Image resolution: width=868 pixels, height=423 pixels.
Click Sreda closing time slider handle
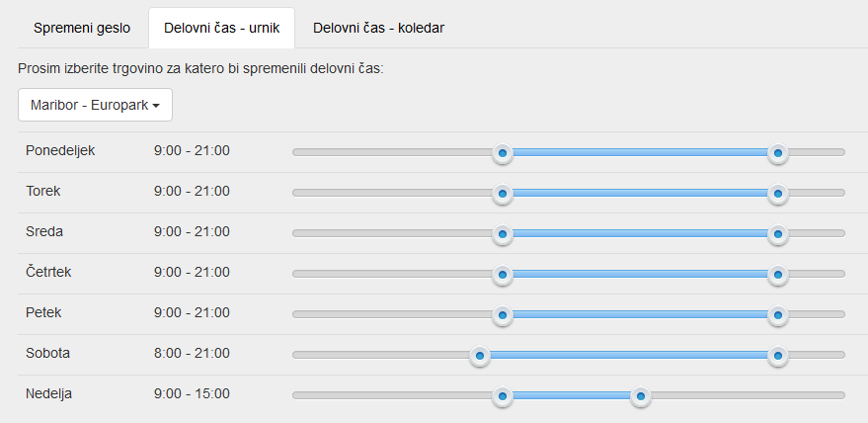coord(778,234)
